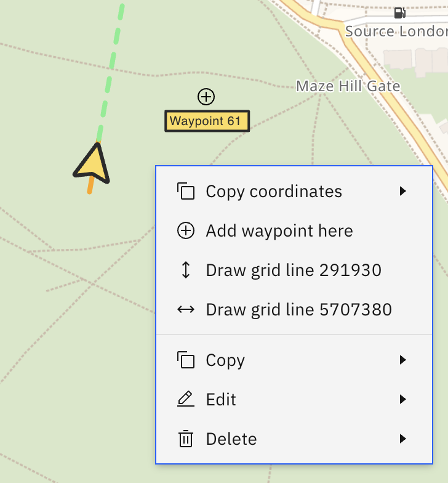Expand the Copy coordinates submenu arrow

[402, 191]
